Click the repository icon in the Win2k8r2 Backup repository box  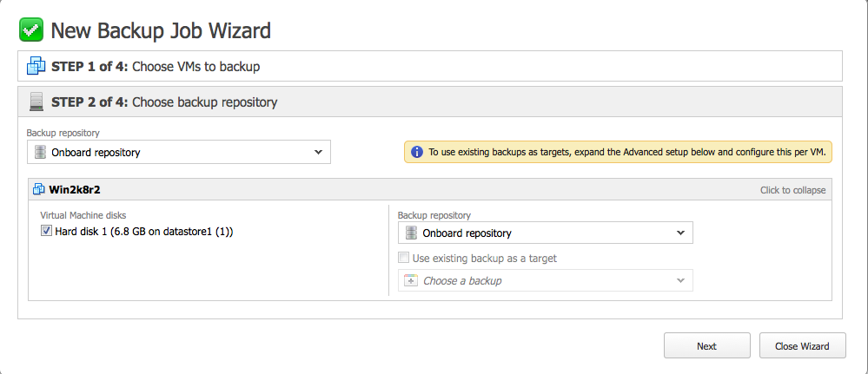[x=411, y=233]
